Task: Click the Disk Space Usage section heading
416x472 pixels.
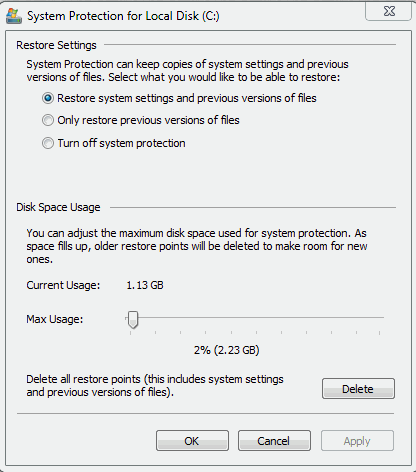Action: pyautogui.click(x=58, y=207)
